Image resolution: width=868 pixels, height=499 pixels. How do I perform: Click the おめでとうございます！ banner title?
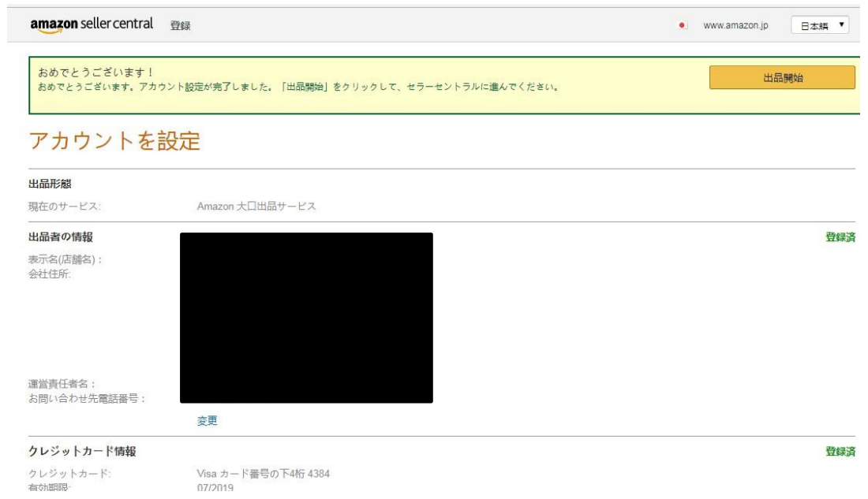pyautogui.click(x=96, y=73)
